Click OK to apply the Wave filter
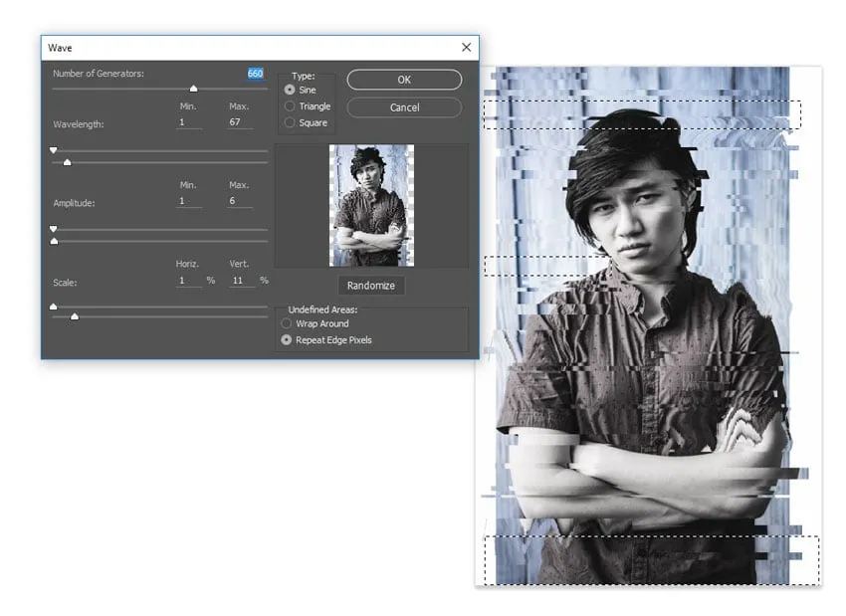 [403, 80]
